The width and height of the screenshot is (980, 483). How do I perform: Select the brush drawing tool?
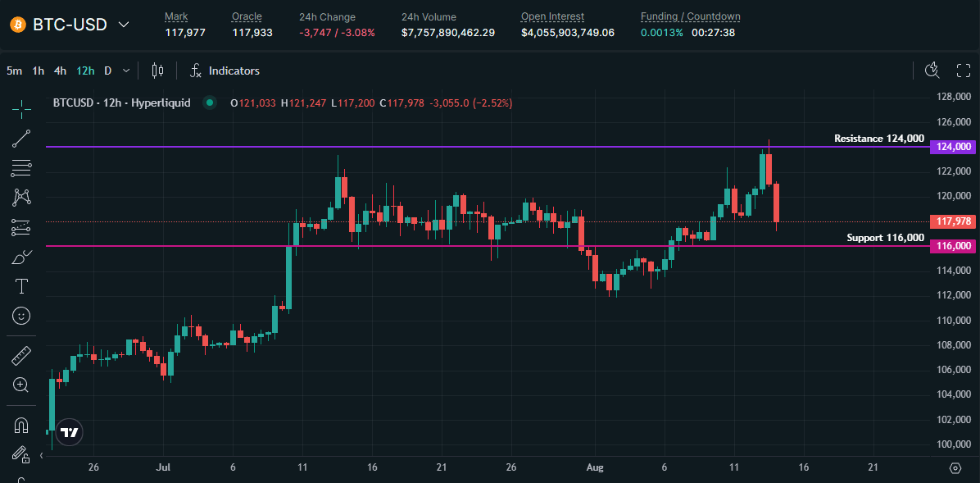click(21, 257)
